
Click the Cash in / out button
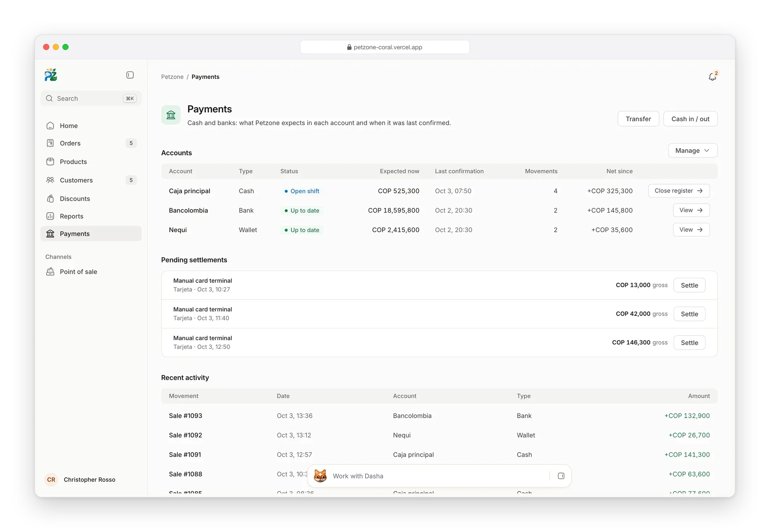click(690, 119)
